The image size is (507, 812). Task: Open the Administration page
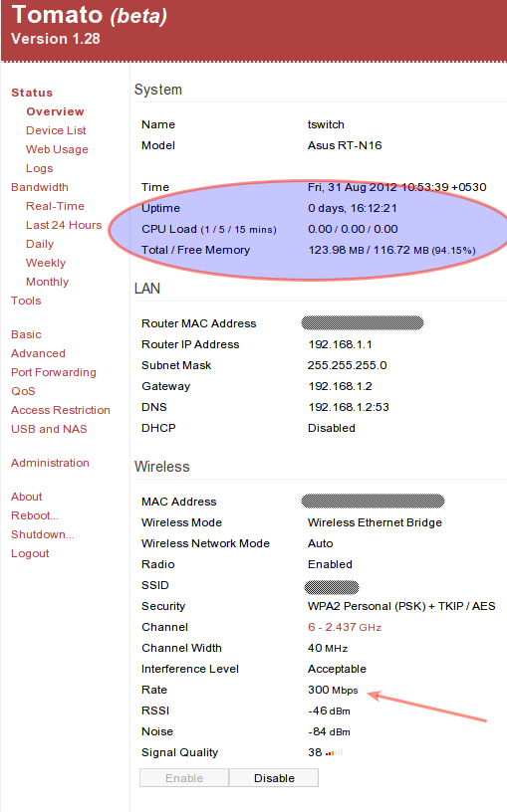pos(50,463)
